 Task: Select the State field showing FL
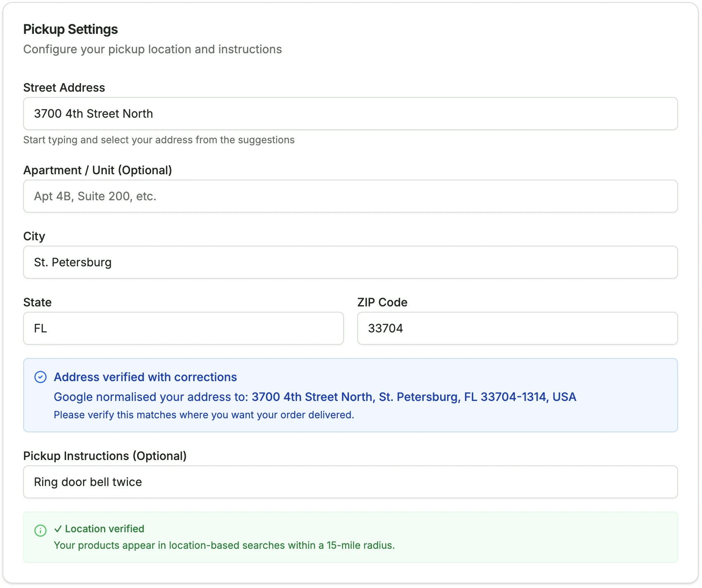pyautogui.click(x=183, y=328)
